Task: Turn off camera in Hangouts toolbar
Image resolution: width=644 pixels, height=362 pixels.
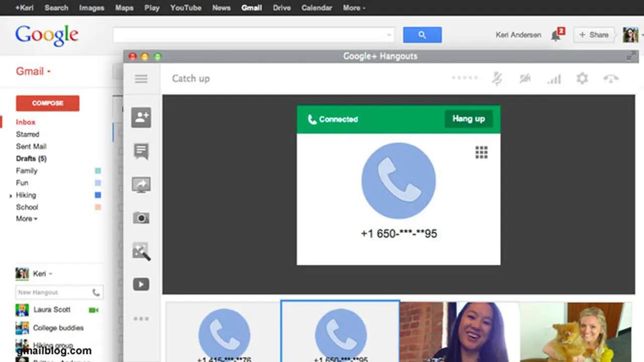Action: pos(525,78)
